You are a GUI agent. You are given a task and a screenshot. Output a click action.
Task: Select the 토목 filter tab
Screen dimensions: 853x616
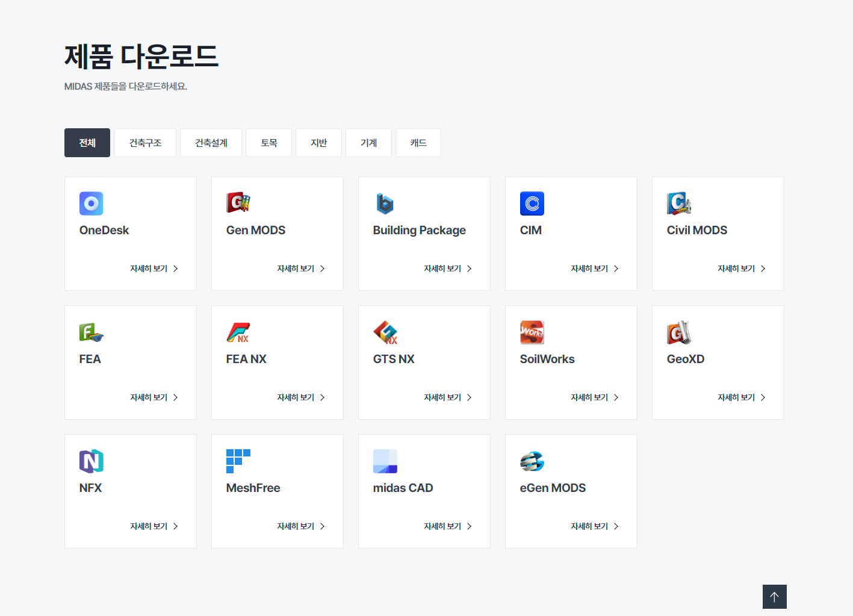pos(268,143)
